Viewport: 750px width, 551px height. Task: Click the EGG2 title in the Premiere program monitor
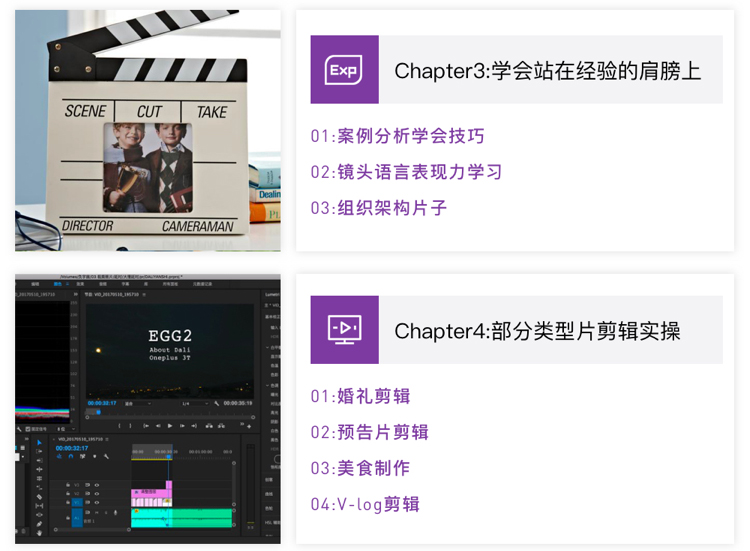pyautogui.click(x=170, y=336)
